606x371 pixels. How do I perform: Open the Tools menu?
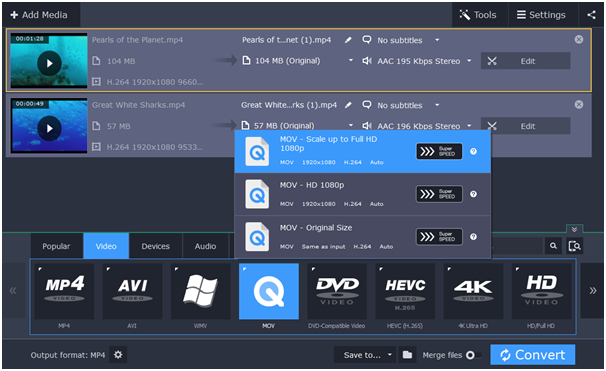479,15
